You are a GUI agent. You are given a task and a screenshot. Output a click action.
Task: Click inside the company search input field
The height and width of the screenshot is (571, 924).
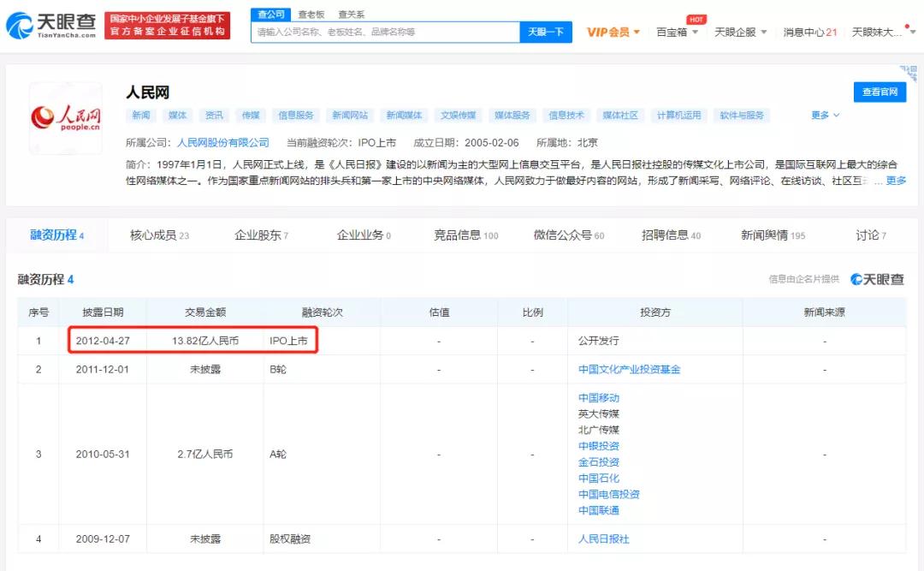click(376, 31)
